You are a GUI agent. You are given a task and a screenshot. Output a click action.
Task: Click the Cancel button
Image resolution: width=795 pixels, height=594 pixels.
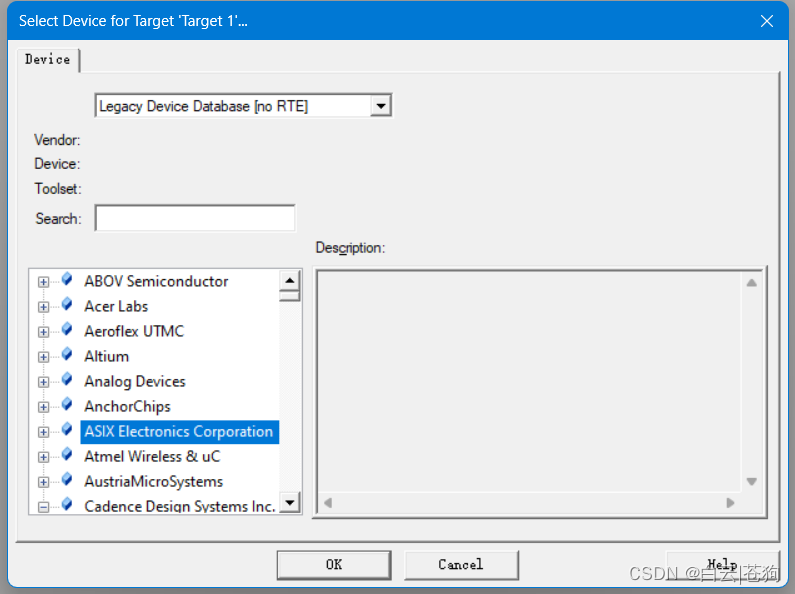[x=461, y=565]
